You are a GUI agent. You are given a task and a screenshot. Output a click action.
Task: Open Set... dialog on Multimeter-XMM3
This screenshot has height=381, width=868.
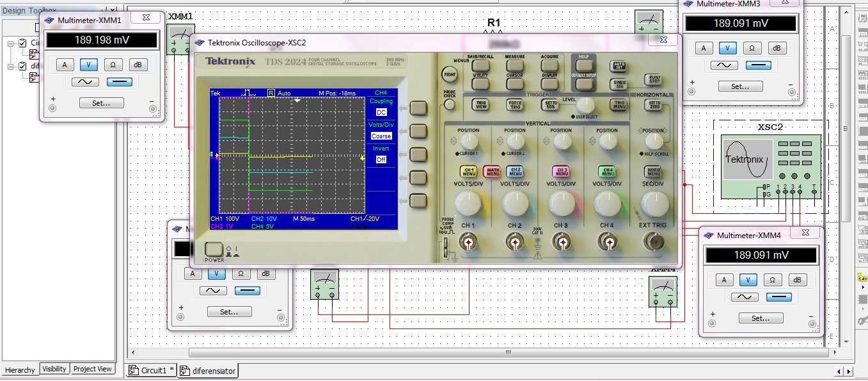click(741, 86)
